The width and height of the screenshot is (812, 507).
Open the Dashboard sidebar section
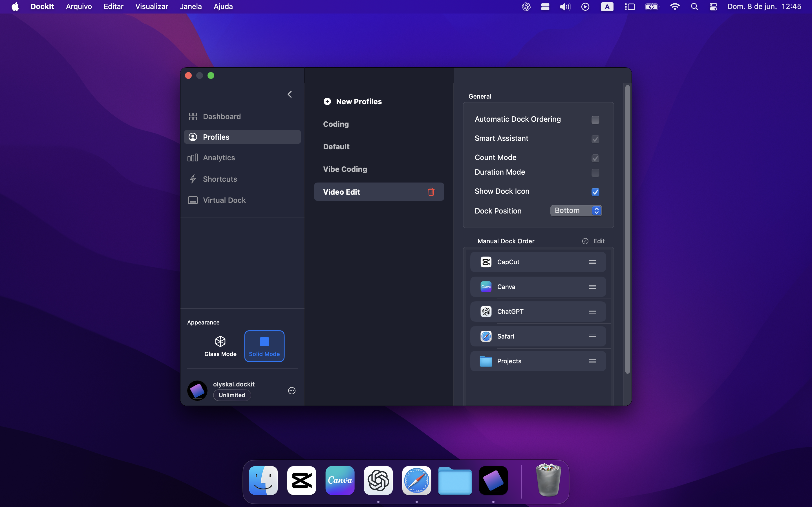pyautogui.click(x=221, y=116)
